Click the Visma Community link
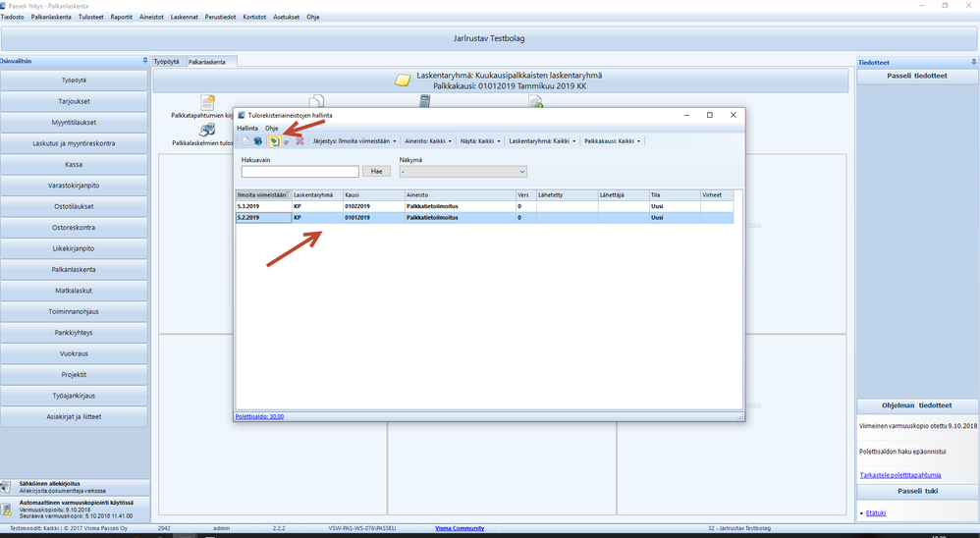980x538 pixels. click(460, 528)
